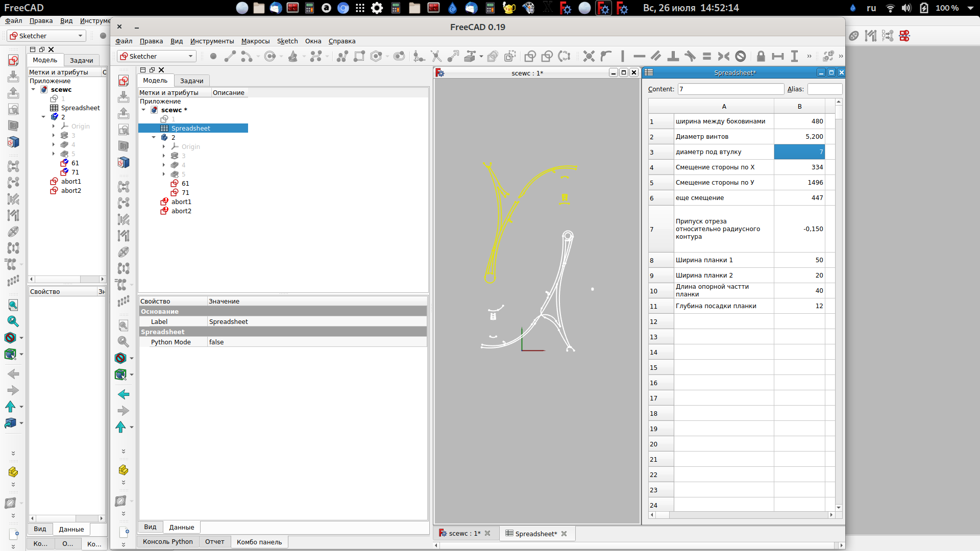This screenshot has height=551, width=980.
Task: Open the Макросы menu
Action: point(255,41)
